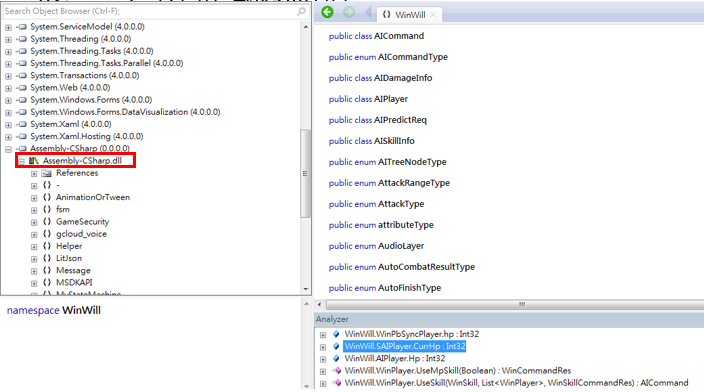This screenshot has width=704, height=392.
Task: Click the code pane scrollbar left arrow
Action: [319, 304]
